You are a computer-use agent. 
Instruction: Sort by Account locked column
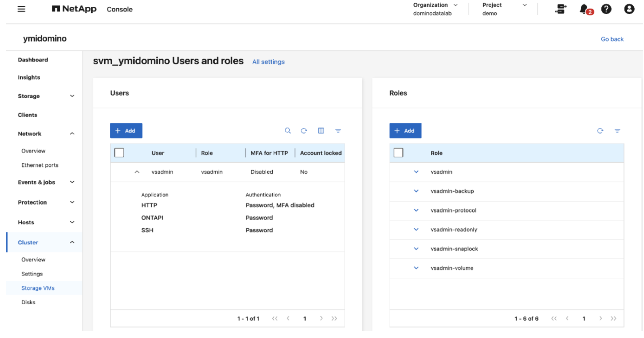321,153
